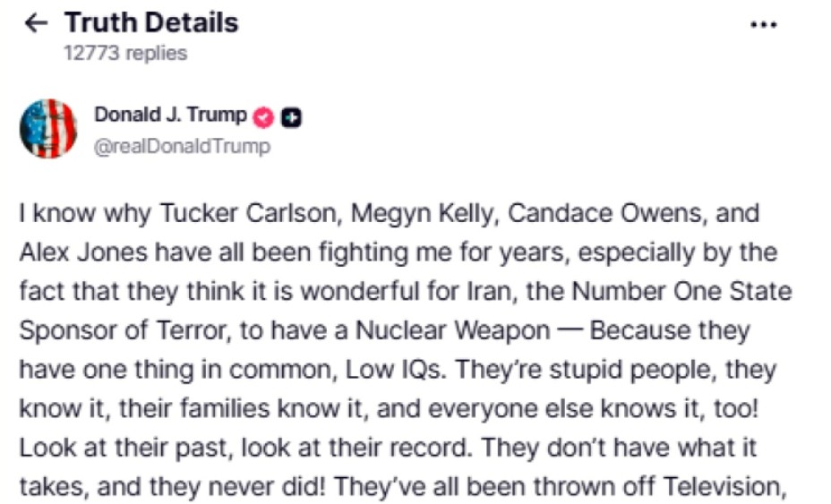Click the phrase Number One State

[679, 292]
